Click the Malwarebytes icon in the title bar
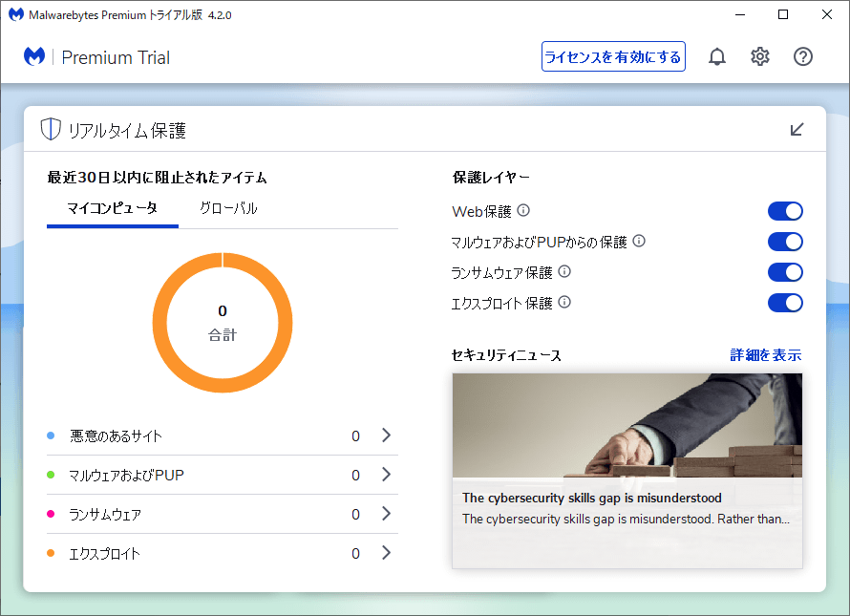The width and height of the screenshot is (850, 616). 15,14
